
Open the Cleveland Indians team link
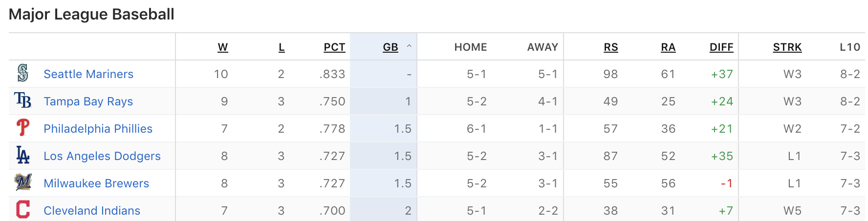click(x=92, y=211)
